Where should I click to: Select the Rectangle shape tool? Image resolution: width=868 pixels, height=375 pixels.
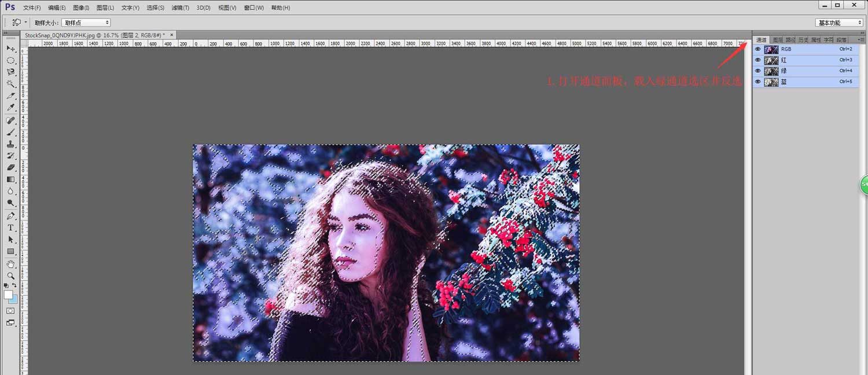coord(10,251)
